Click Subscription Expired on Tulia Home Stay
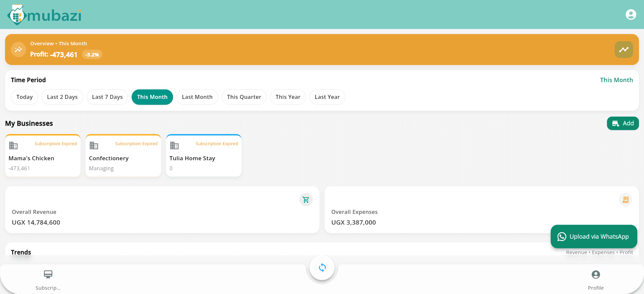Screen dimensions: 644x294 click(217, 144)
